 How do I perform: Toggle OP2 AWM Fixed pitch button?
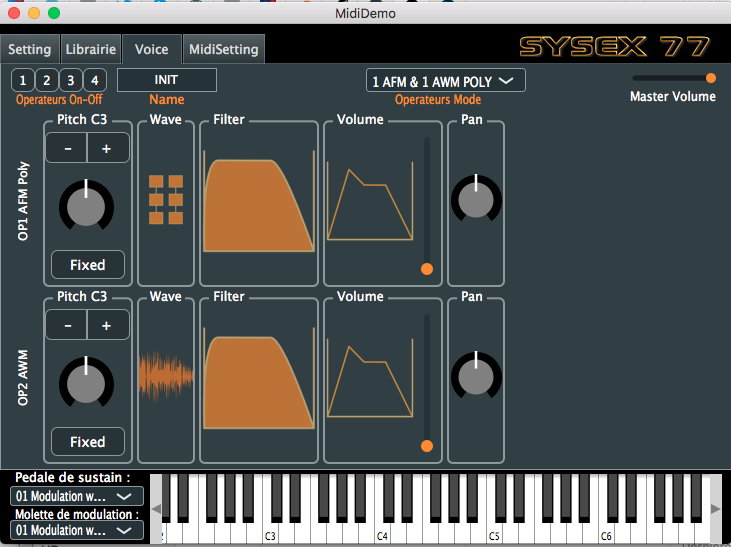(x=88, y=442)
